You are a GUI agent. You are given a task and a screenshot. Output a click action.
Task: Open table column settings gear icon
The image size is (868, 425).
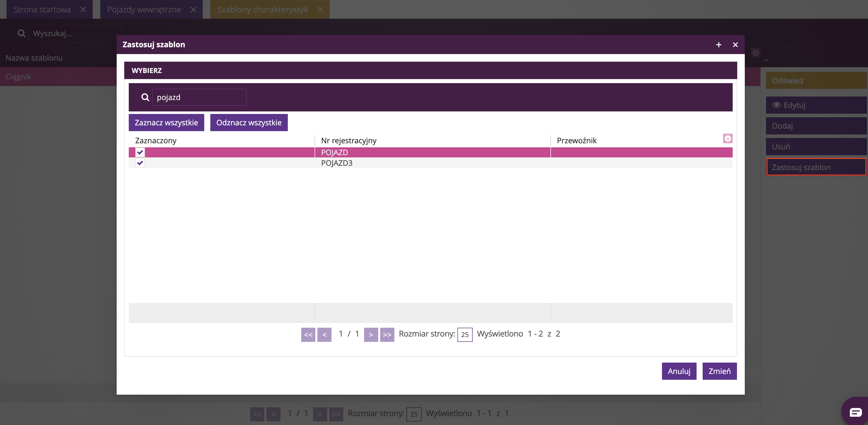(x=727, y=139)
